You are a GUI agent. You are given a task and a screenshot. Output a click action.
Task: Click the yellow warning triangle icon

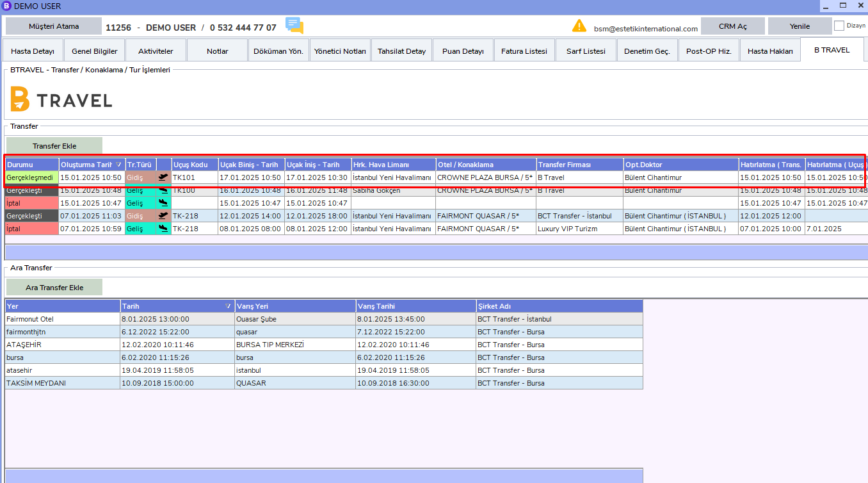point(579,26)
